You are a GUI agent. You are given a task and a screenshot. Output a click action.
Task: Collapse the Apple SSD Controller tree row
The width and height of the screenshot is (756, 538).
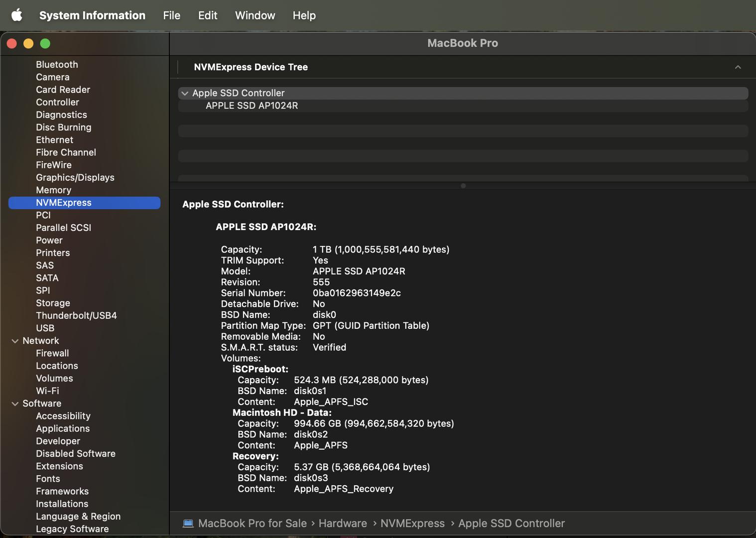coord(185,93)
